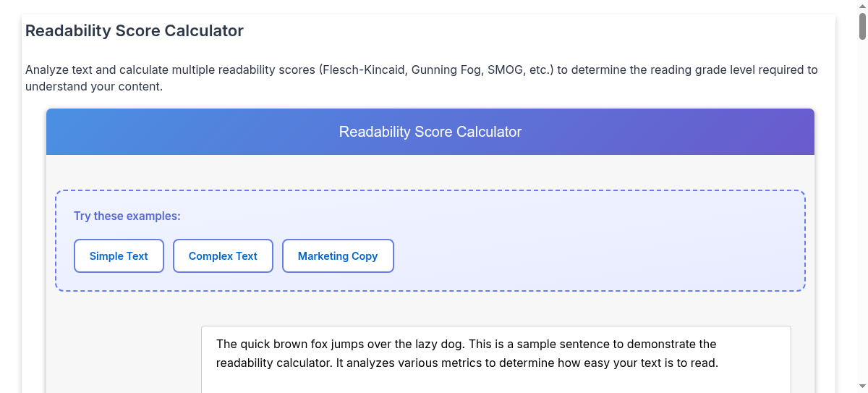Click "Analyze text" at the description start
The image size is (868, 393).
(59, 70)
